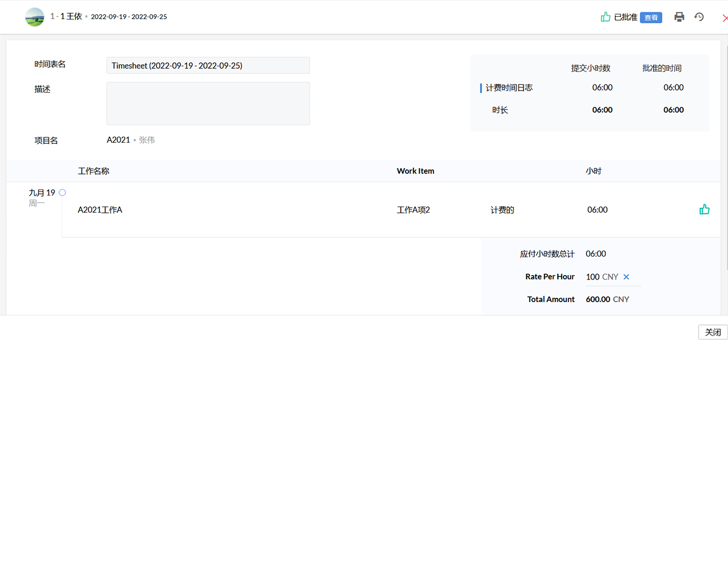Click the 计费时间日志 summary row label

[508, 88]
